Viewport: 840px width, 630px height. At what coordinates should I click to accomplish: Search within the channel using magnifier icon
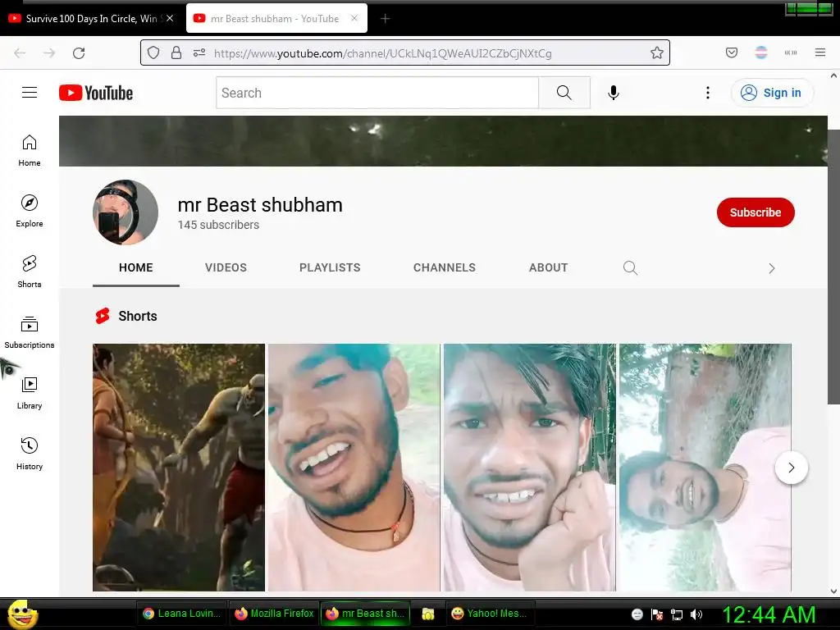[x=631, y=268]
